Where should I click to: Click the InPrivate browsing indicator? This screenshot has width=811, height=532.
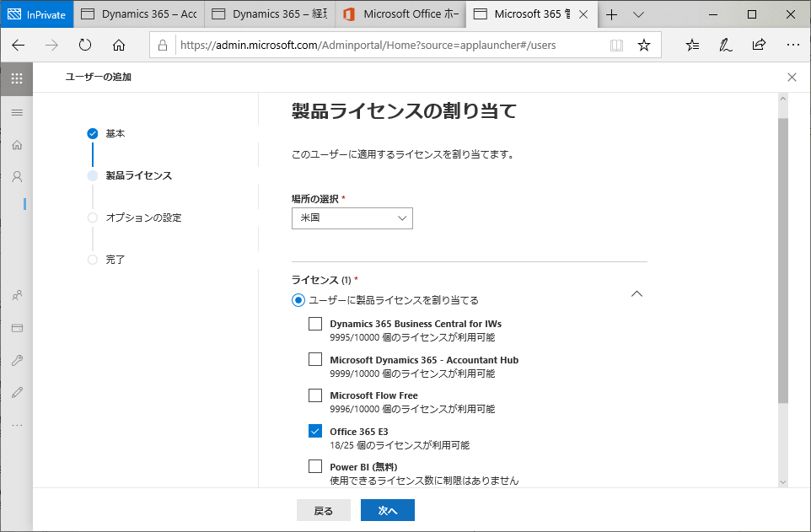pyautogui.click(x=37, y=14)
